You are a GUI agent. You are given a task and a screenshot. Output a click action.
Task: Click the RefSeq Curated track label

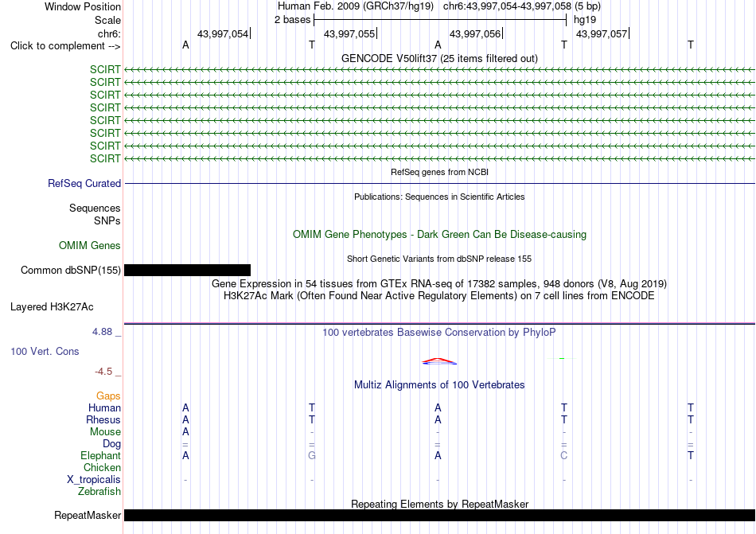coord(84,184)
